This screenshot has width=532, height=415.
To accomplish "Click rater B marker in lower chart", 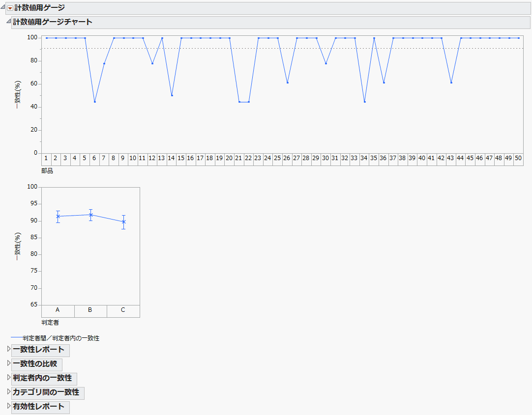I will 90,215.
